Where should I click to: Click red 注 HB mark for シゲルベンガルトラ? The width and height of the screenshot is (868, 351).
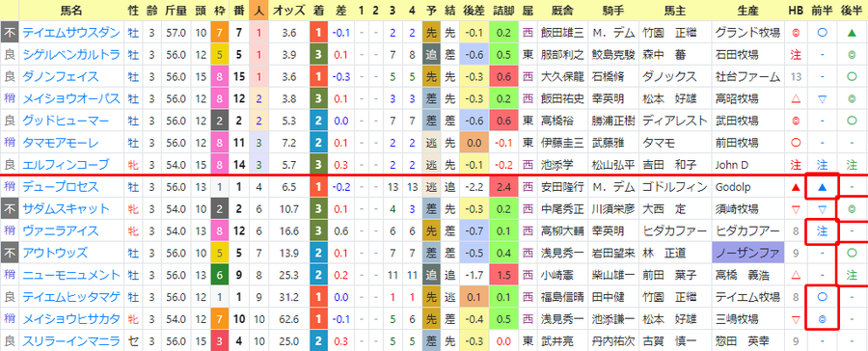pos(796,55)
